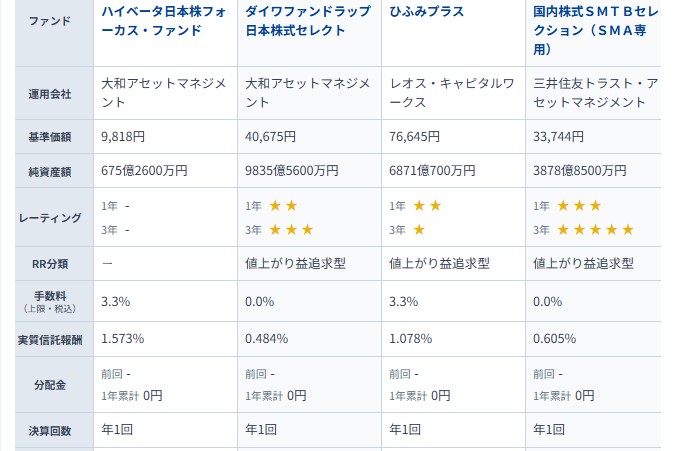Click SMTBセレクション 1-year three-star rating
The height and width of the screenshot is (451, 676).
[x=579, y=206]
